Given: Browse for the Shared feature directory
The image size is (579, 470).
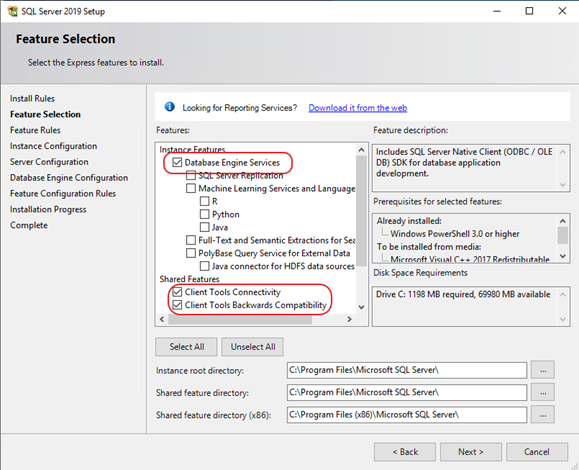Looking at the screenshot, I should point(543,392).
